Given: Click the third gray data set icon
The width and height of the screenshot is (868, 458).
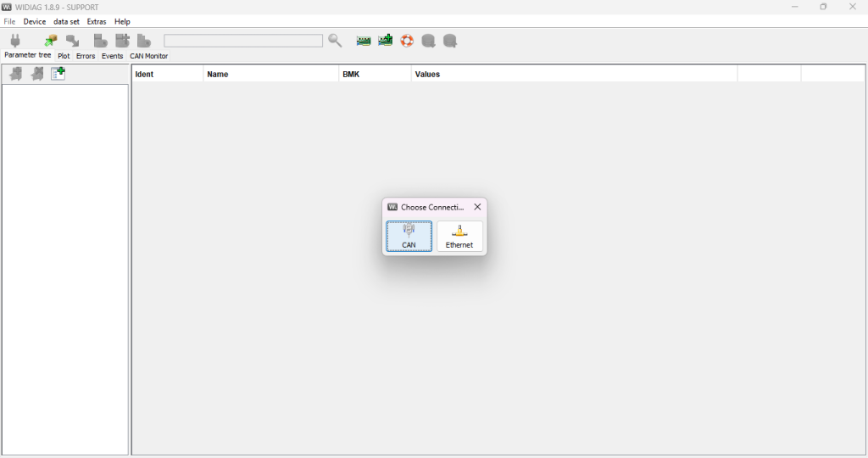Looking at the screenshot, I should (x=144, y=41).
